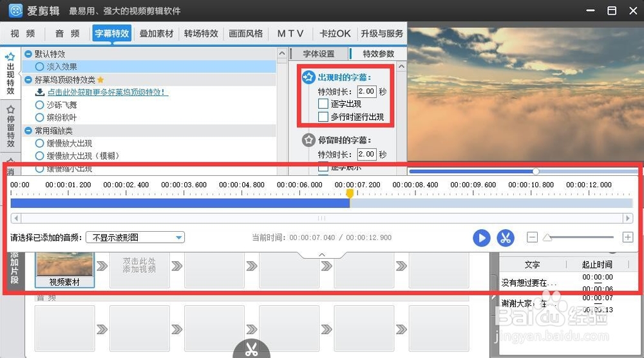The width and height of the screenshot is (644, 358).
Task: Select the 停留特效 side tab
Action: click(10, 126)
